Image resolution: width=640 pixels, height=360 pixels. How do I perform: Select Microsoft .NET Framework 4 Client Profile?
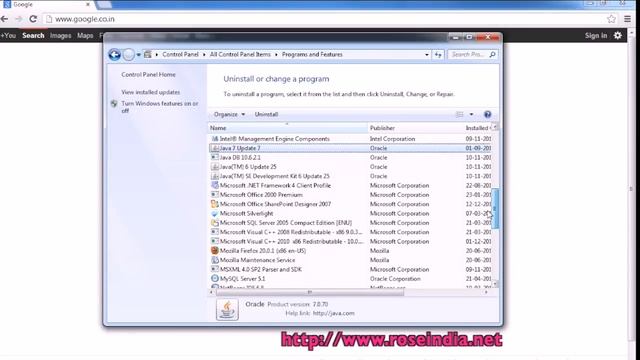click(351, 186)
